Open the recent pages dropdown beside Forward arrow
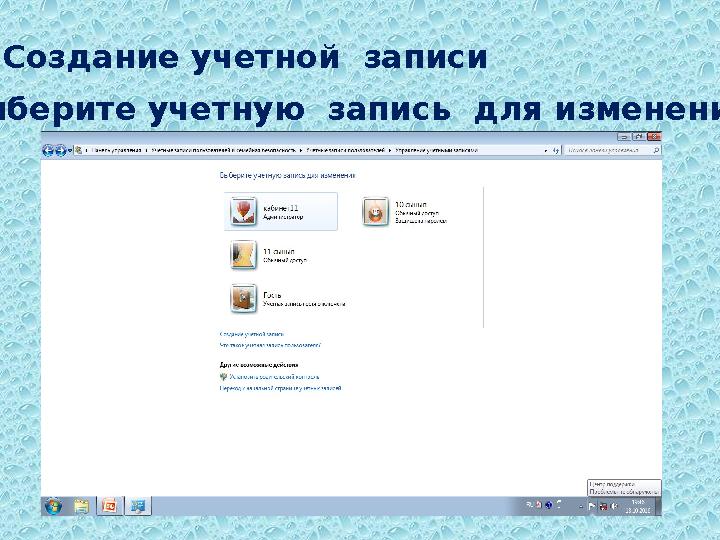 70,150
